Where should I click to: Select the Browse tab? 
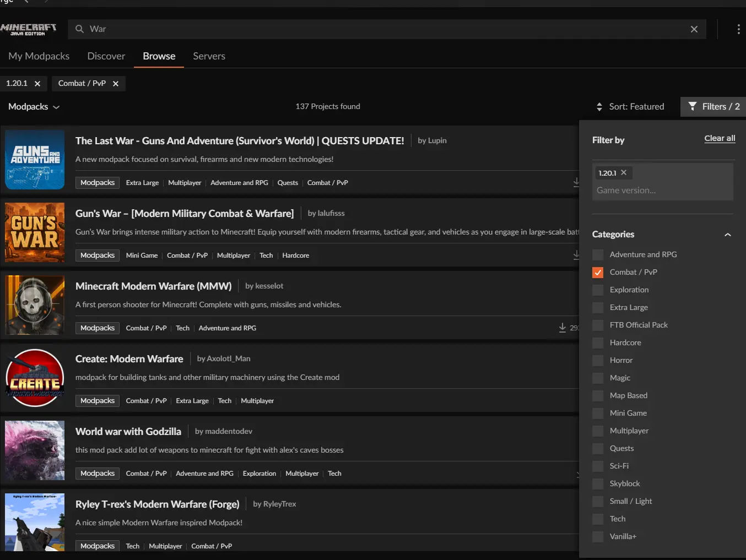click(x=159, y=56)
